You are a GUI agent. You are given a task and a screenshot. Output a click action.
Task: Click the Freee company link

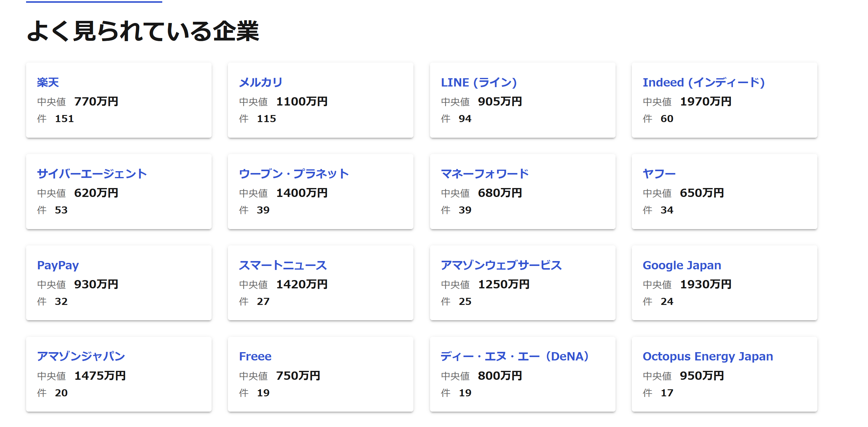(255, 356)
